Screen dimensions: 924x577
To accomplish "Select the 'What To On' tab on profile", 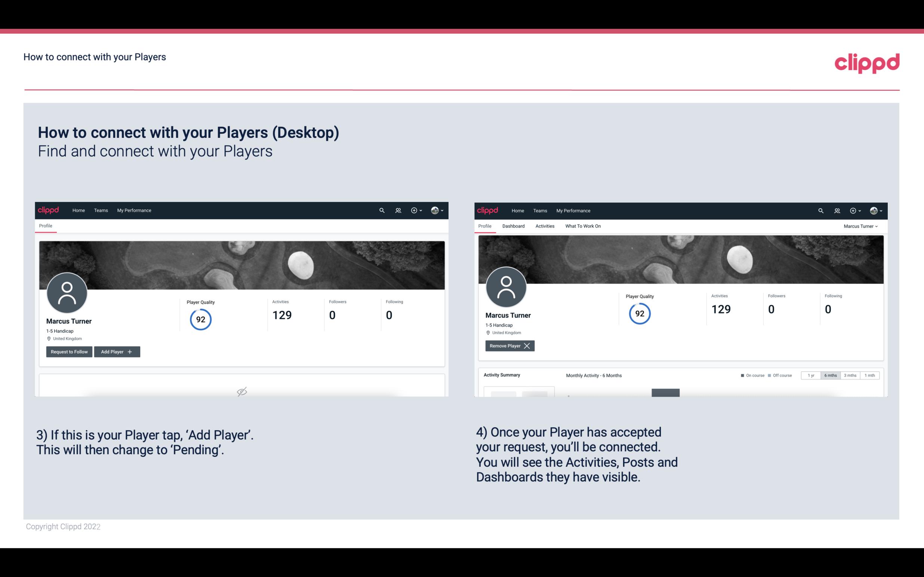I will click(x=583, y=226).
